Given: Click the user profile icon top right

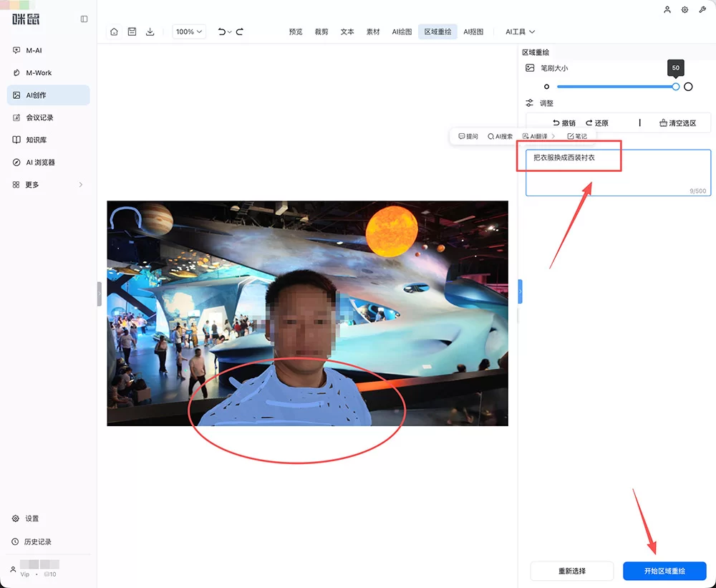Looking at the screenshot, I should pos(667,9).
